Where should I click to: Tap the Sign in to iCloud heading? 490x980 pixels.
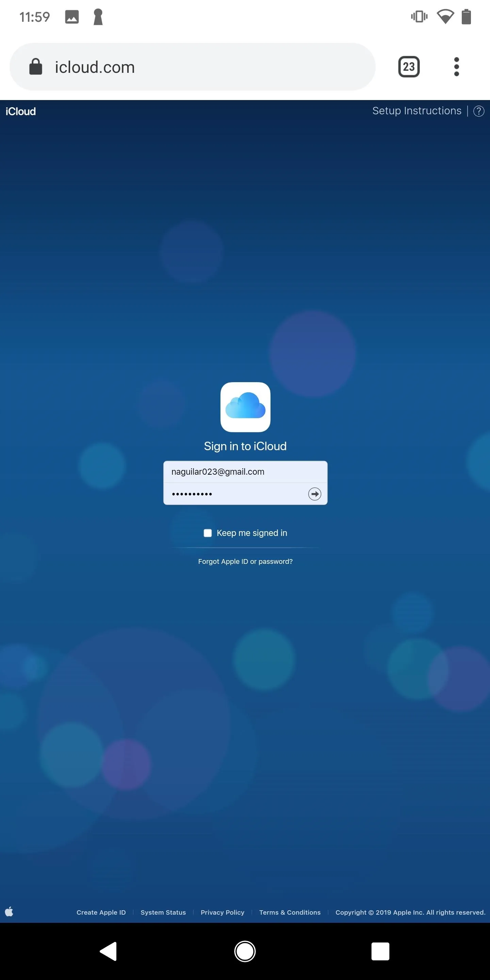click(245, 446)
